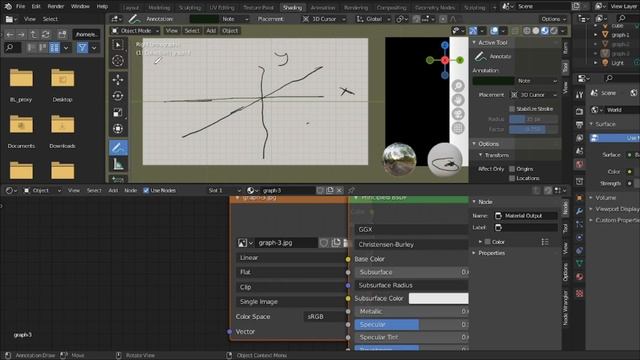Open the Global orientation dropdown
Image resolution: width=640 pixels, height=360 pixels.
tap(373, 19)
